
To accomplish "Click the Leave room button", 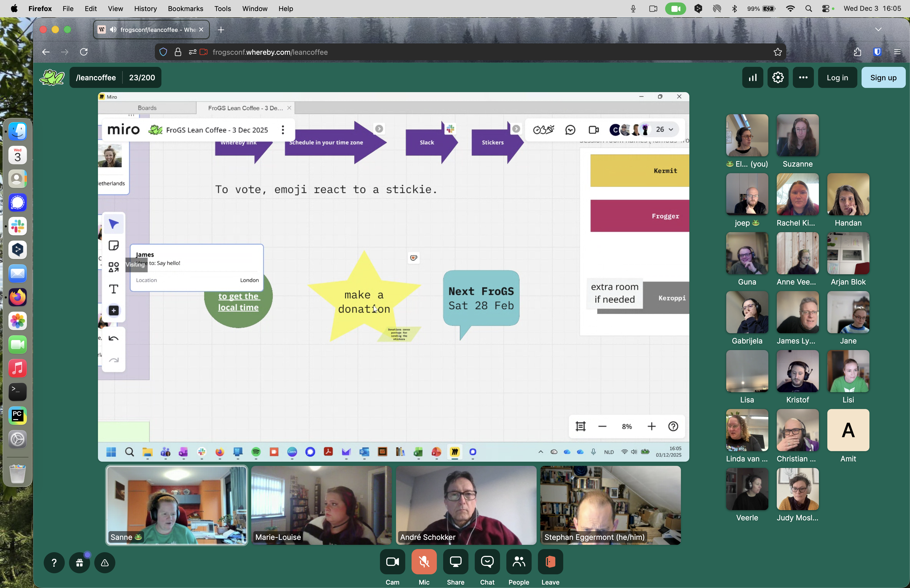I will point(550,562).
